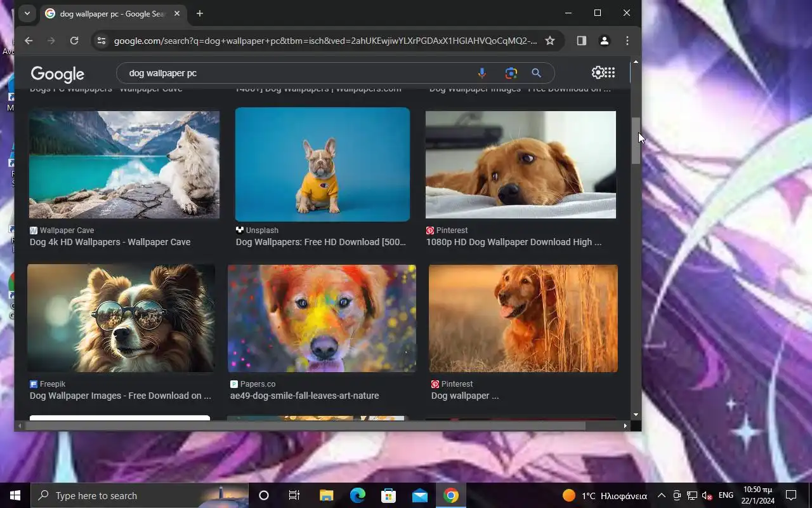Click the page scroll-up arrow
812x508 pixels.
636,62
